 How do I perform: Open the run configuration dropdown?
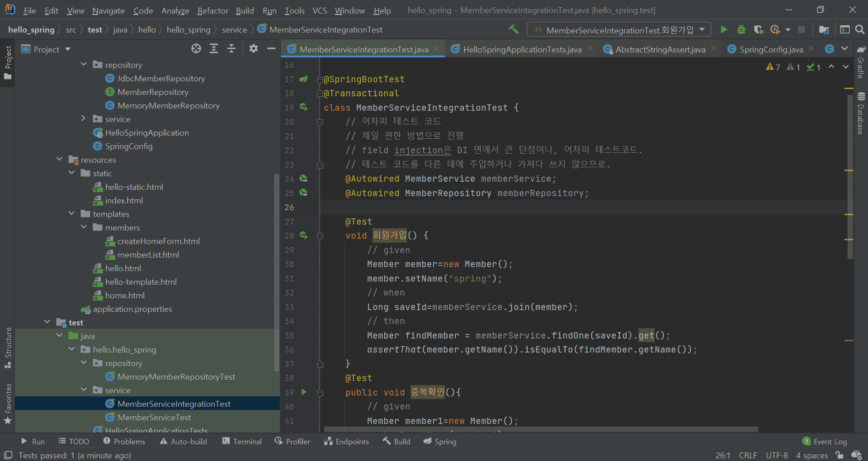coord(619,30)
